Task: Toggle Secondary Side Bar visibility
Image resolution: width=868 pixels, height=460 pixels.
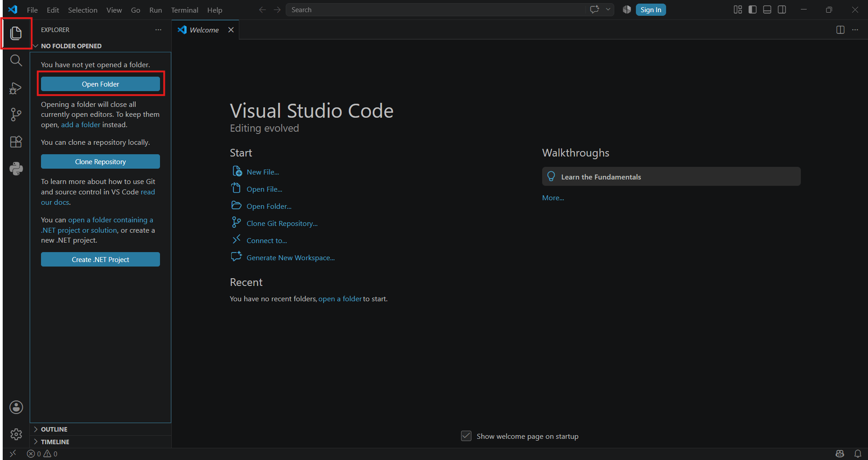Action: point(782,9)
